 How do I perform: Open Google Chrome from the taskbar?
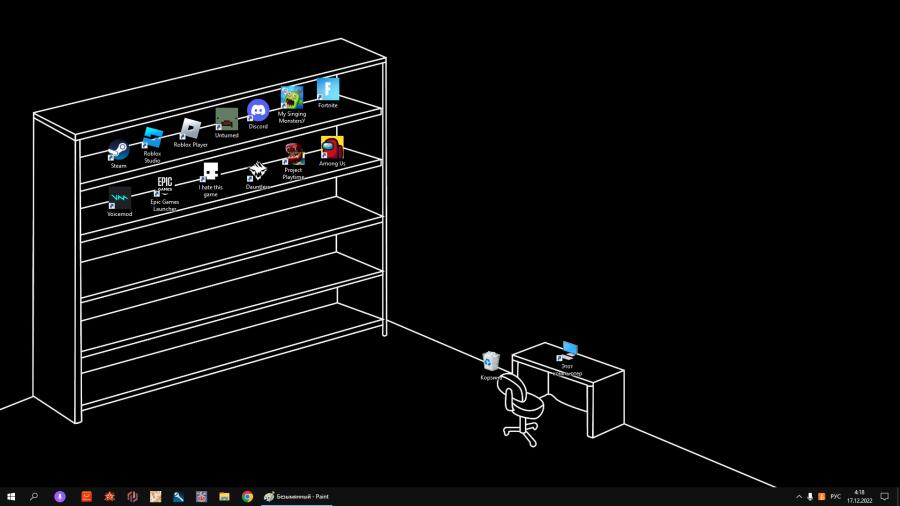(x=247, y=496)
